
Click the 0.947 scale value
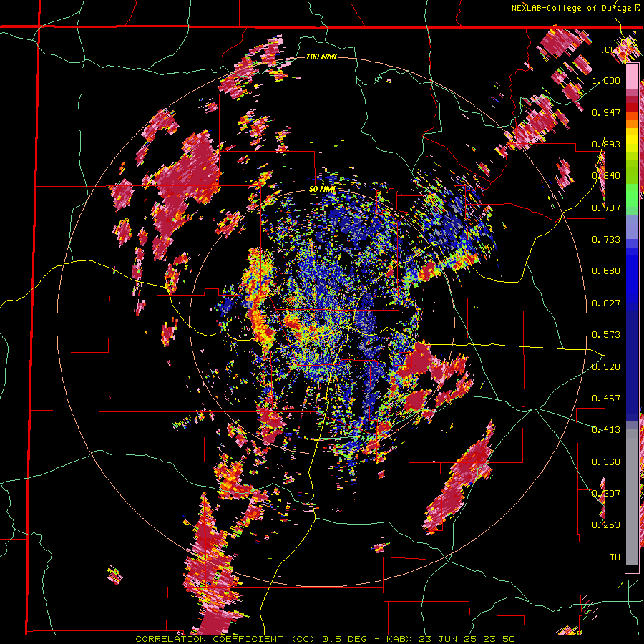point(606,112)
